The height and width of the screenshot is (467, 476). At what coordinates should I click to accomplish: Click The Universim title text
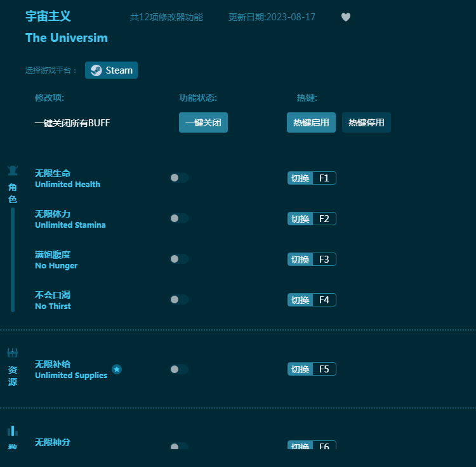click(67, 38)
